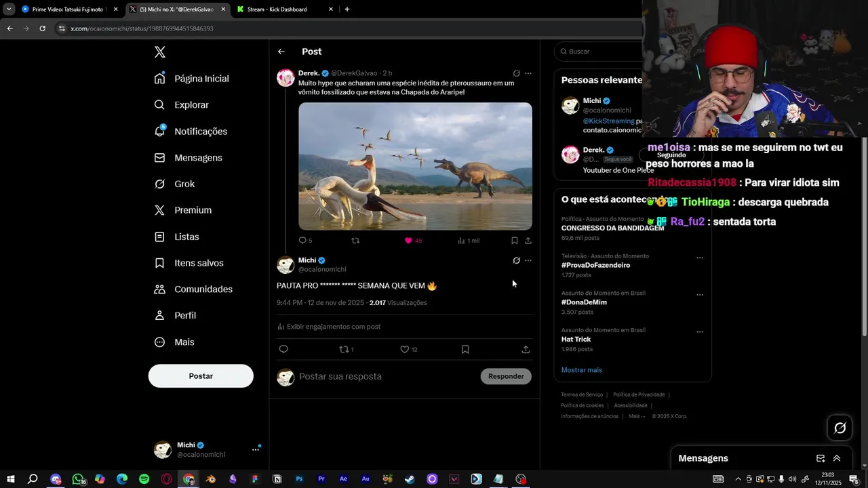Image resolution: width=868 pixels, height=488 pixels.
Task: Click the Responder button
Action: coord(506,376)
